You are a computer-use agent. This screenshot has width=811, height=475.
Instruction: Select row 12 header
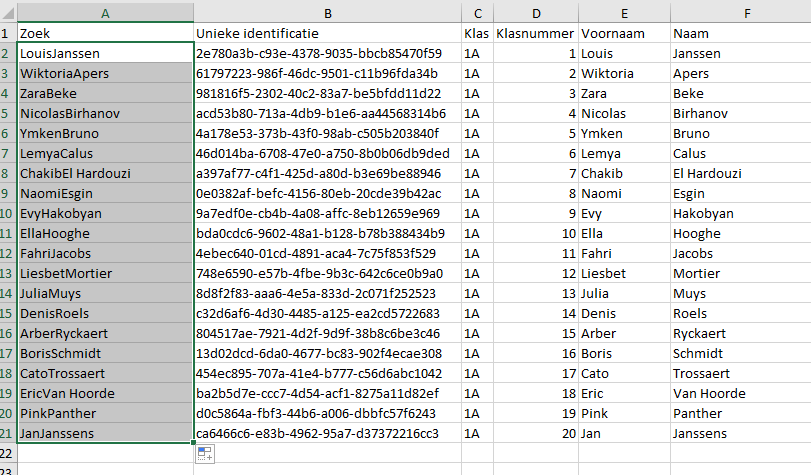coord(8,254)
